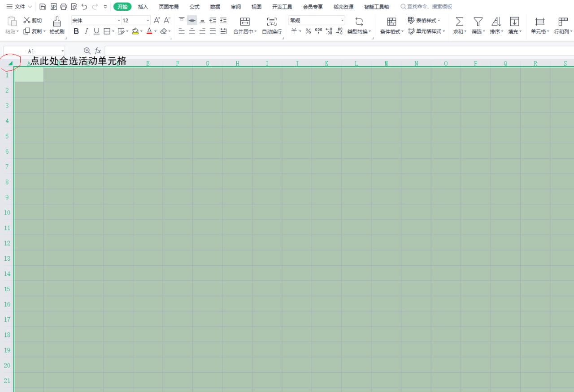Align text left horizontally
The height and width of the screenshot is (392, 574).
(182, 31)
